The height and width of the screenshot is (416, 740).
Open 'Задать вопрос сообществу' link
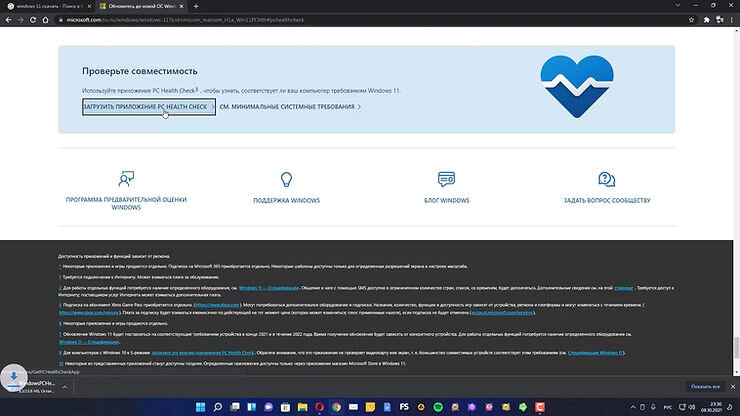607,201
